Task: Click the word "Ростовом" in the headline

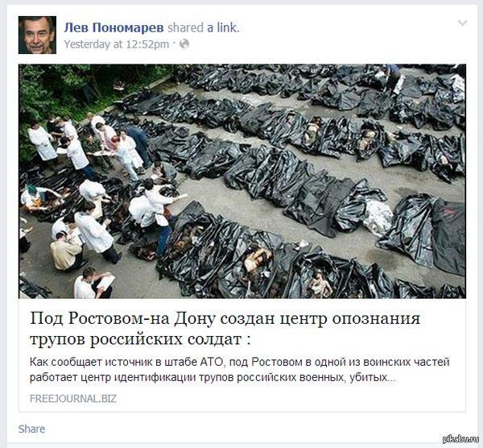Action: 109,318
